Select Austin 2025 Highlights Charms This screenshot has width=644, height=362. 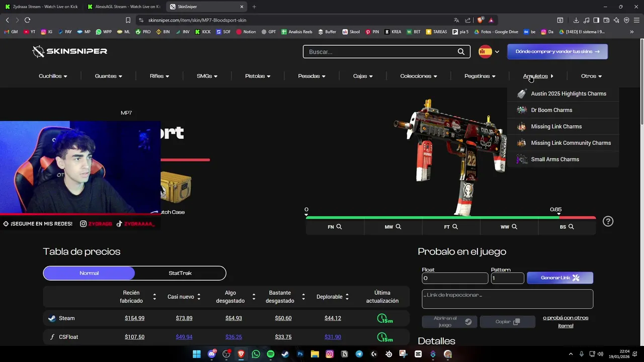(x=563, y=94)
